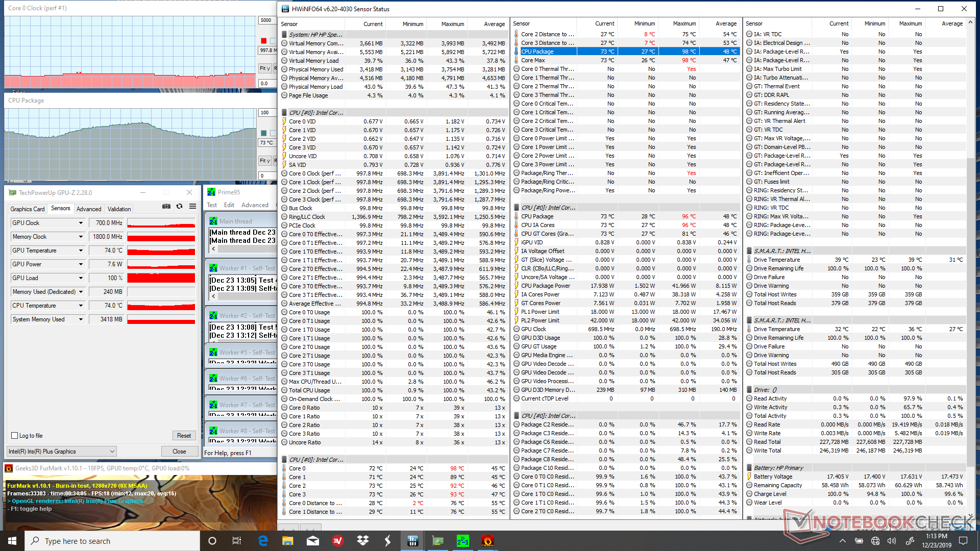This screenshot has width=980, height=551.
Task: Switch to the Graphics Card tab
Action: (28, 209)
